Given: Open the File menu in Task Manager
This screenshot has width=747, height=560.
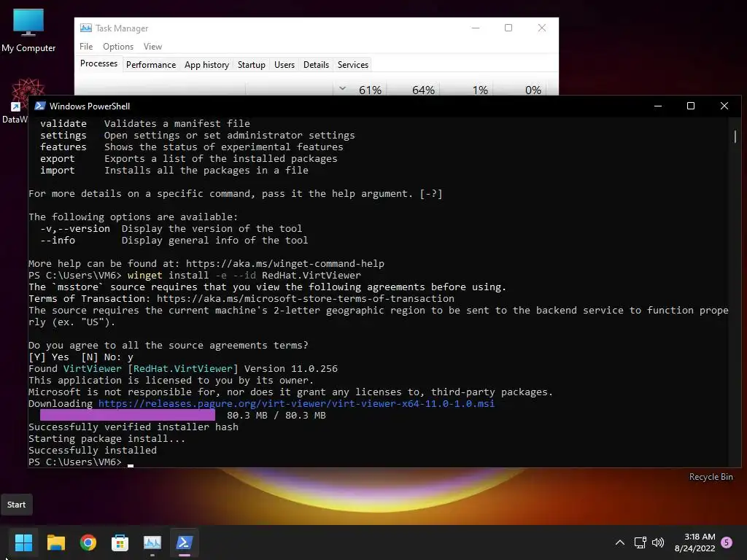Looking at the screenshot, I should pyautogui.click(x=86, y=47).
